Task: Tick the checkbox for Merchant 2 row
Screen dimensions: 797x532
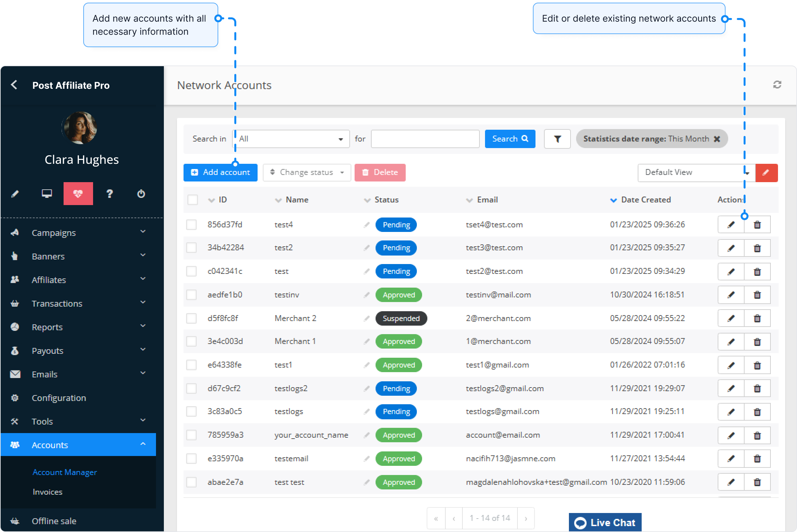Action: [x=191, y=318]
